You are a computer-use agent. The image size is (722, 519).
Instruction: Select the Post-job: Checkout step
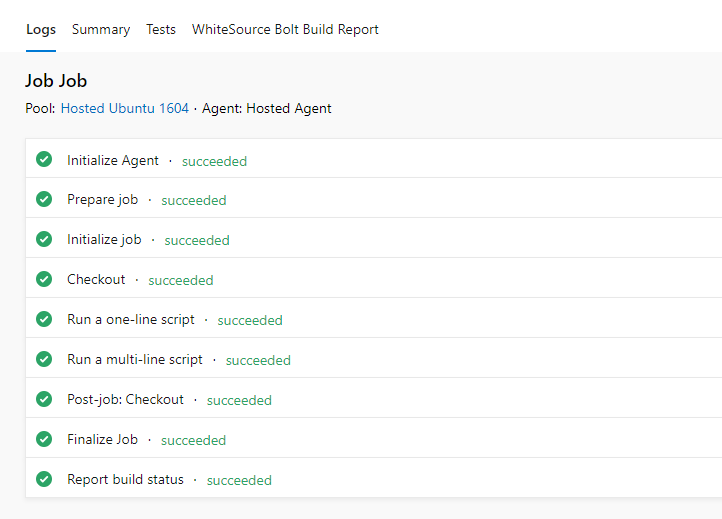tap(125, 399)
